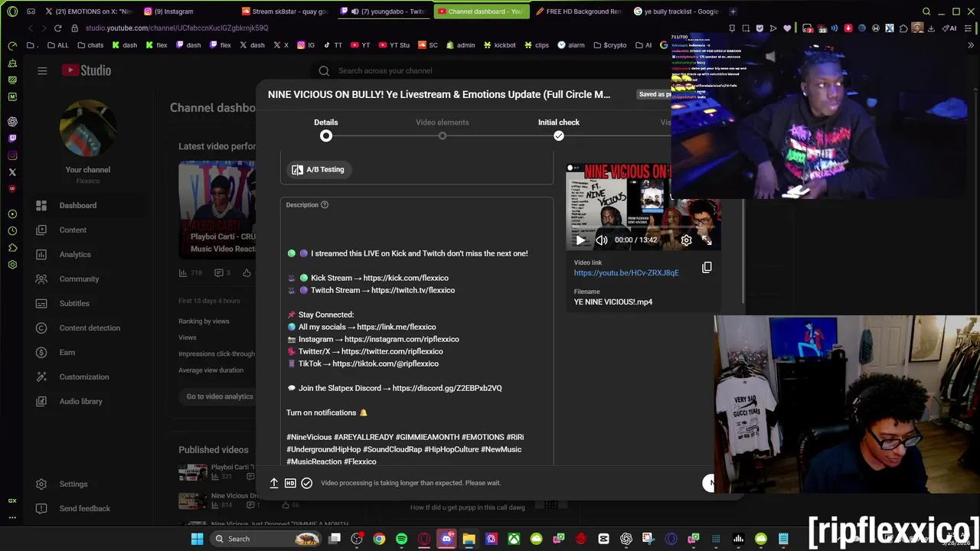The width and height of the screenshot is (980, 551).
Task: Reload the page
Action: [x=57, y=28]
